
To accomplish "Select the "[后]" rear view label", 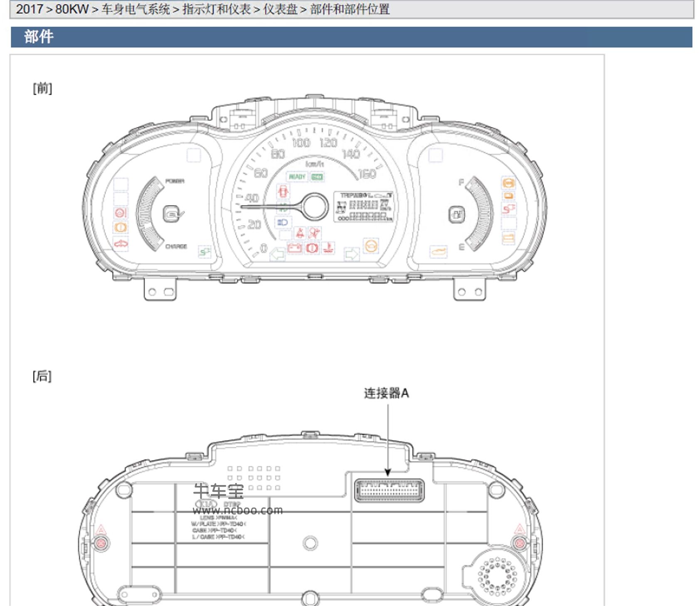I will [x=42, y=376].
